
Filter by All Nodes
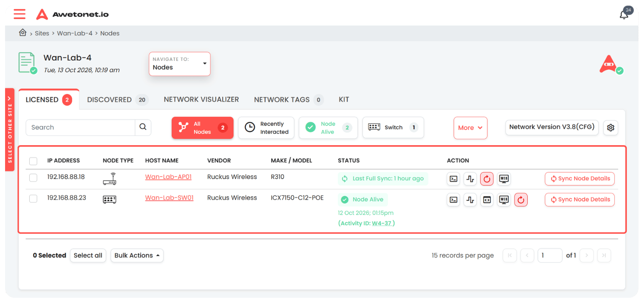(202, 128)
